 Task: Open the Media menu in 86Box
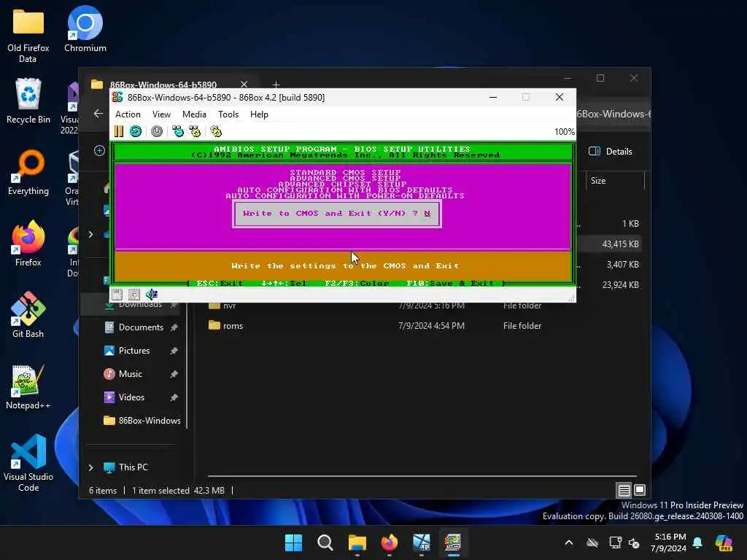194,114
